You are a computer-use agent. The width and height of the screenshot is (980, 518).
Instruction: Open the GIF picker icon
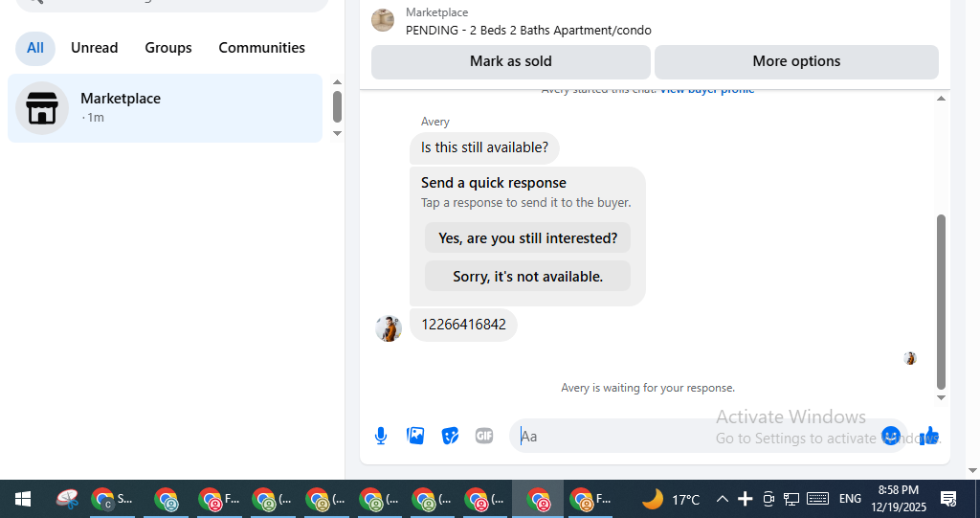click(484, 436)
